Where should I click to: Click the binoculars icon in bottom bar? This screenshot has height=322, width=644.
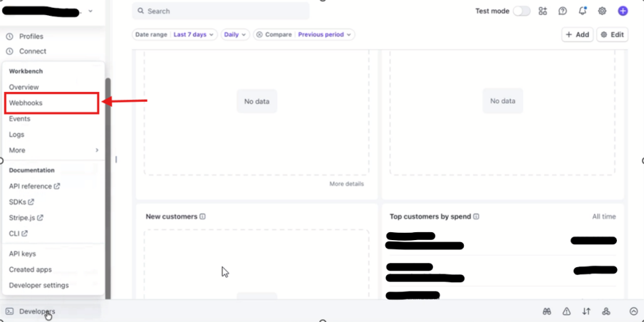[546, 311]
